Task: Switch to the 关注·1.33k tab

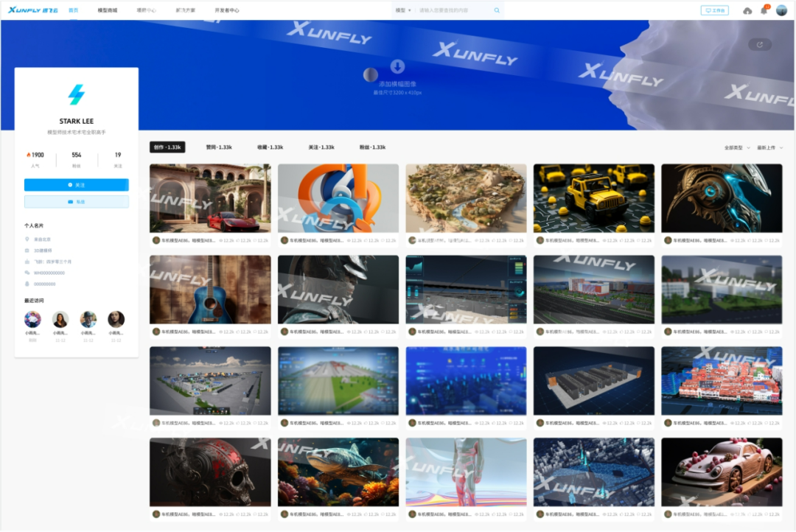Action: [321, 147]
